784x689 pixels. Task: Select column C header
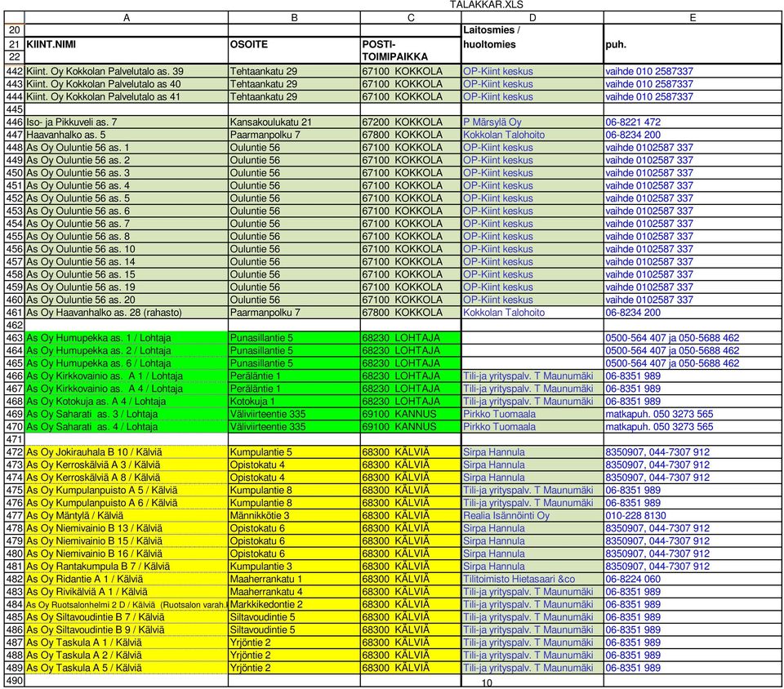click(x=411, y=17)
